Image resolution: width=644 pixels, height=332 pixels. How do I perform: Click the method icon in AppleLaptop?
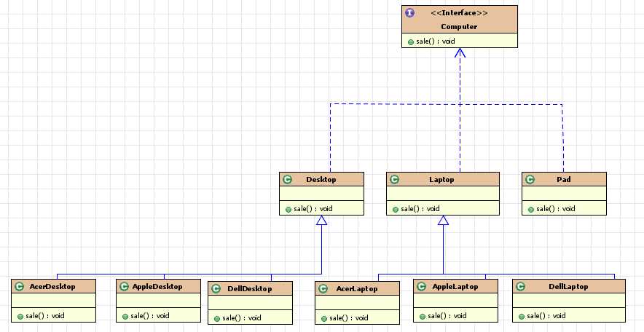click(x=423, y=317)
